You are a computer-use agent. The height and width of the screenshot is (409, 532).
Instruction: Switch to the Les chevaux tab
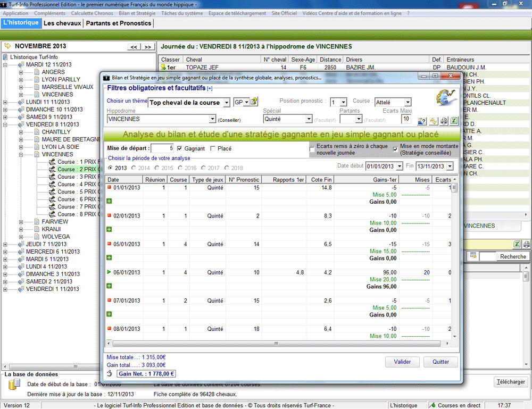[x=62, y=23]
